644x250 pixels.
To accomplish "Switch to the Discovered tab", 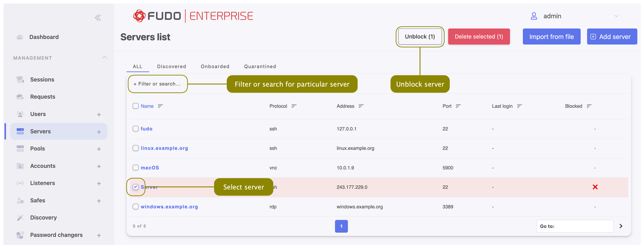I will (171, 67).
